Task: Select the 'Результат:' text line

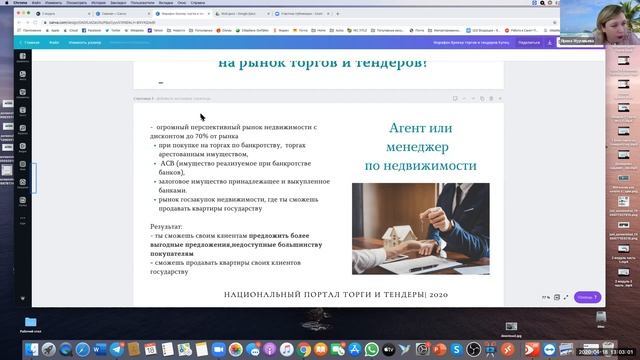Action: tap(166, 227)
